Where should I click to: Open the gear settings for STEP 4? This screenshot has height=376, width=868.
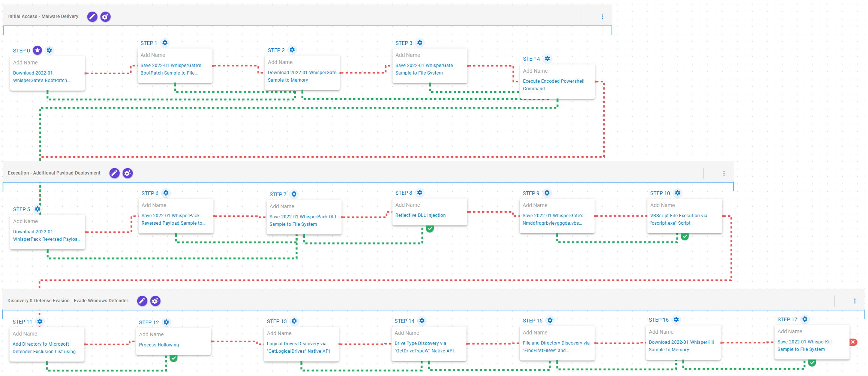(547, 58)
